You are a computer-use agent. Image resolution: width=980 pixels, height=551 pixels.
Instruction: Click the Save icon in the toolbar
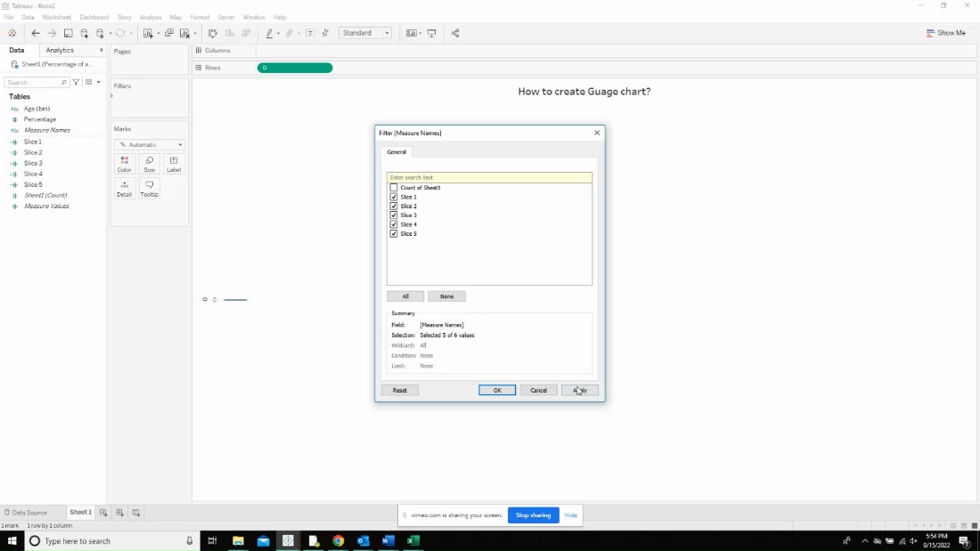coord(68,33)
